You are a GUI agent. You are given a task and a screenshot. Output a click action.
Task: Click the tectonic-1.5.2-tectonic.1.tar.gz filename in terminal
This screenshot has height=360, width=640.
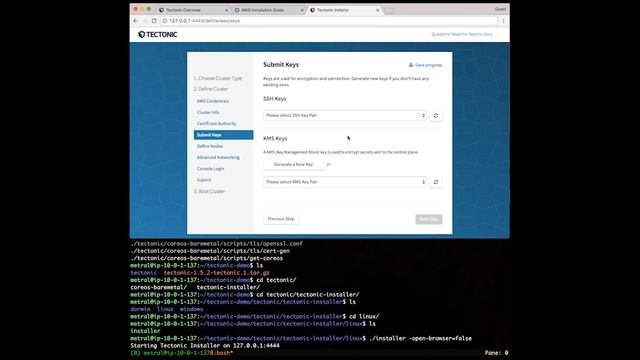coord(217,273)
